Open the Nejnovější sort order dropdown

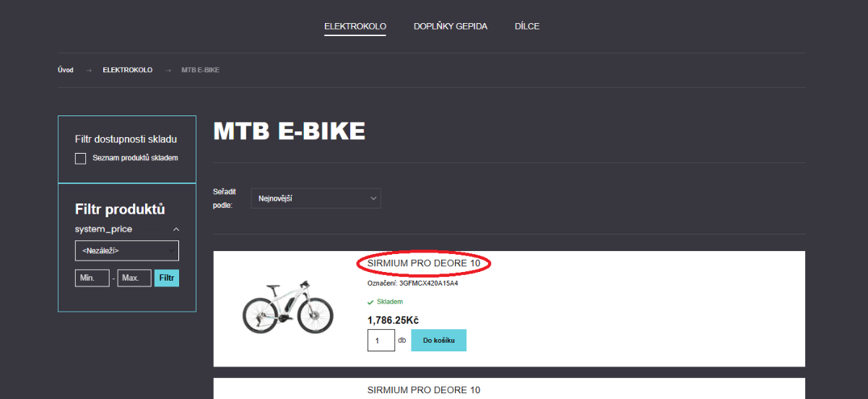pyautogui.click(x=316, y=198)
